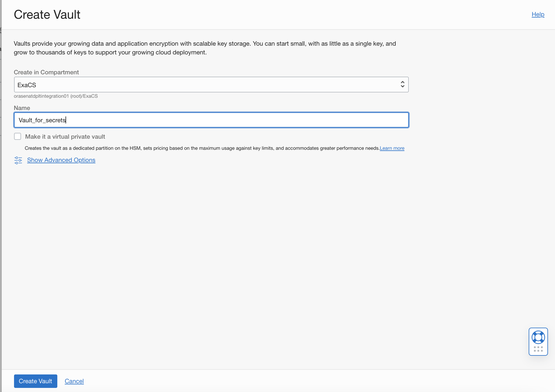Image resolution: width=555 pixels, height=392 pixels.
Task: Click the vault description paragraph at top
Action: pos(205,48)
